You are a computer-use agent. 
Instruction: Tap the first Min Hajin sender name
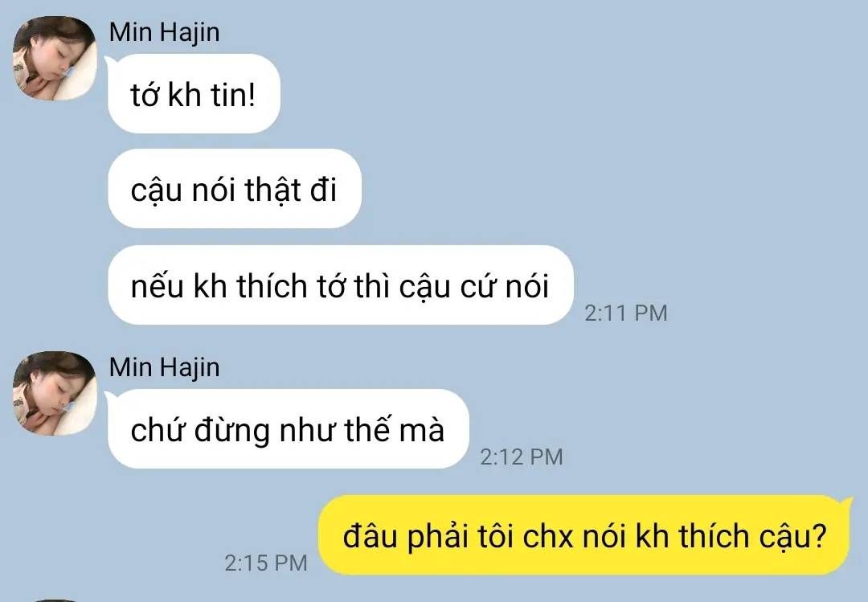point(165,32)
